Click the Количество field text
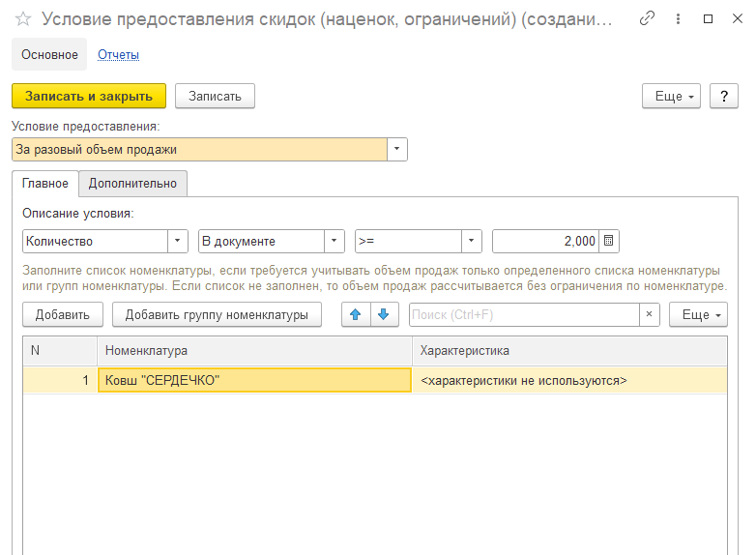Screen dimensions: 756x555 tap(59, 241)
